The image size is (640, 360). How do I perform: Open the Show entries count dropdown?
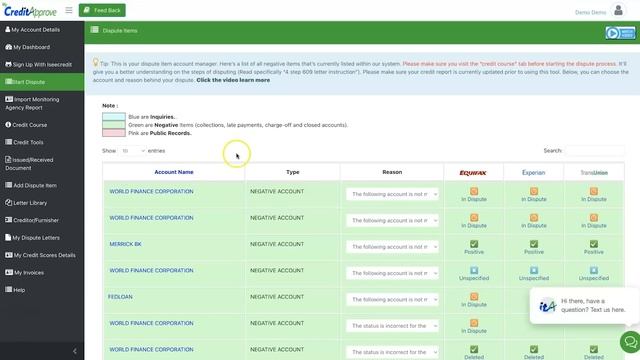point(133,151)
